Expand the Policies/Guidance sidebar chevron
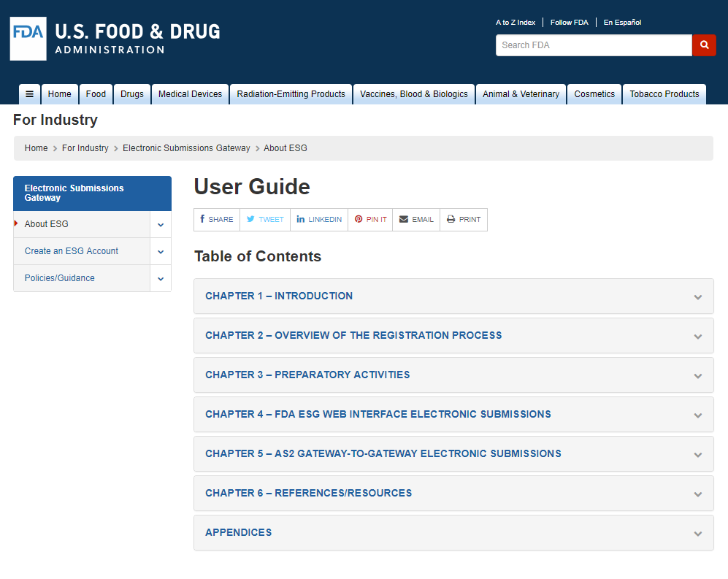 click(161, 279)
